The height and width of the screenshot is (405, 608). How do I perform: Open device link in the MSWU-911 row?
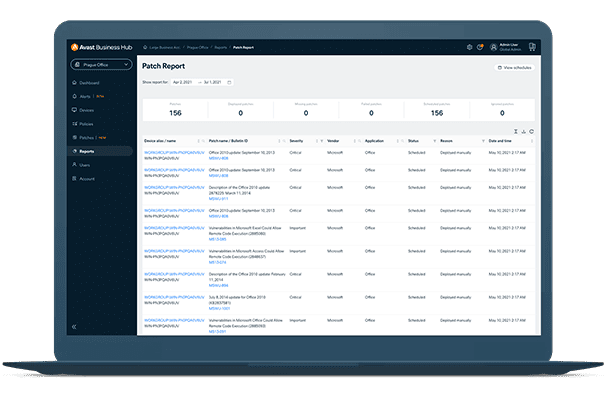tap(174, 187)
